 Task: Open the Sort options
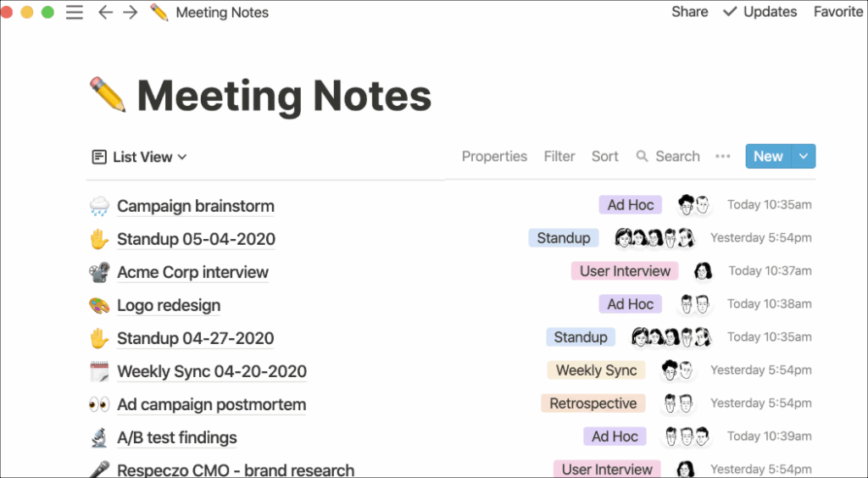coord(605,157)
